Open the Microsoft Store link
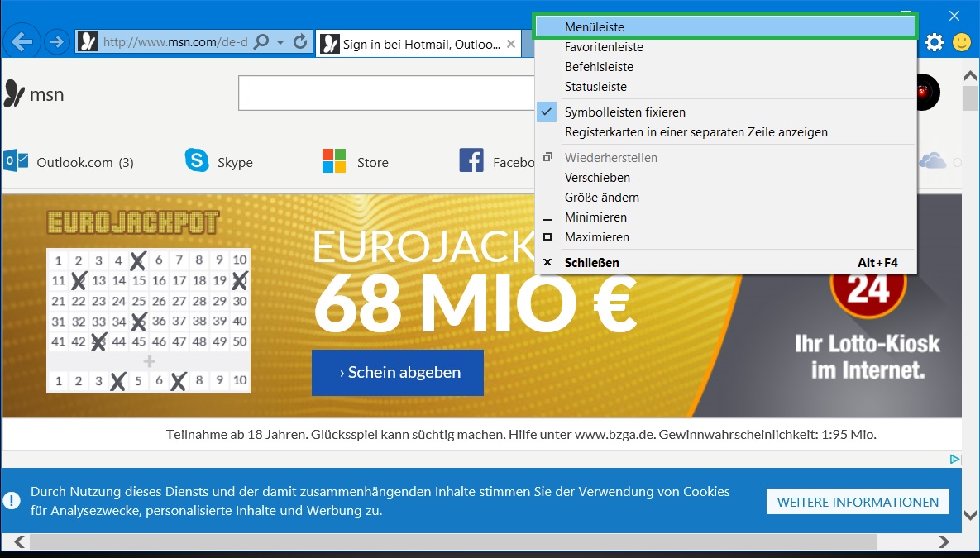Viewport: 980px width, 558px height. point(372,163)
